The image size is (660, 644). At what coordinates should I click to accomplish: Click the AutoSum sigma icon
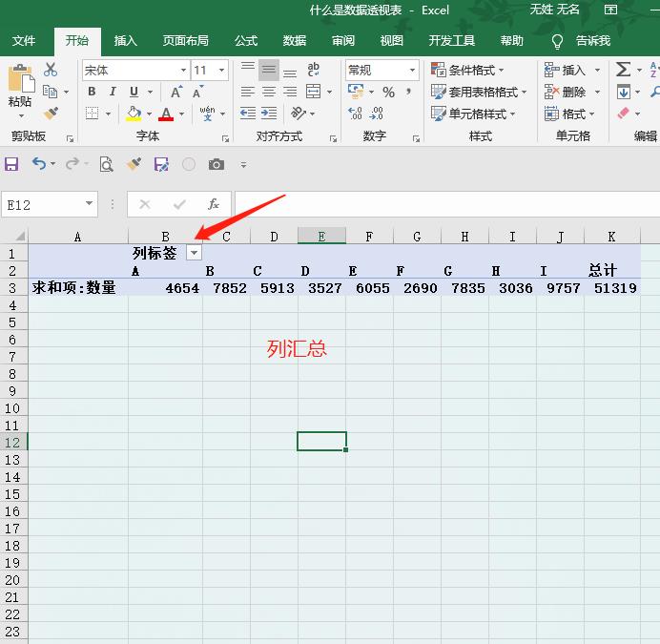click(623, 70)
